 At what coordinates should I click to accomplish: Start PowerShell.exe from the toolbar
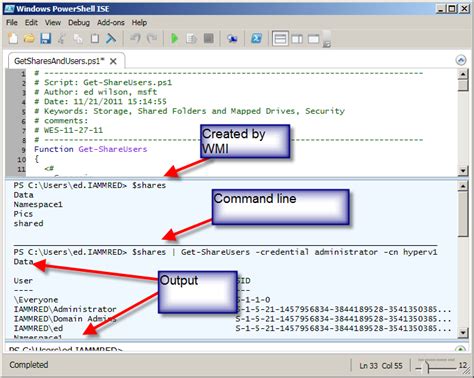[x=256, y=39]
